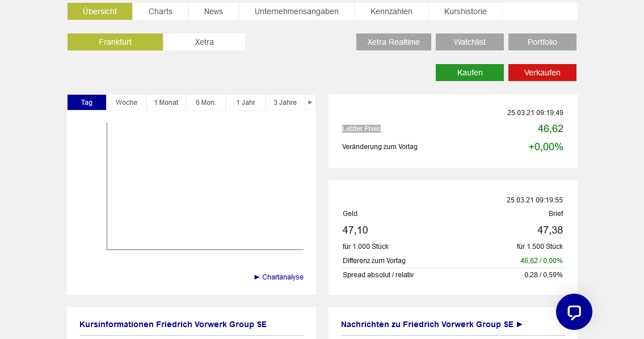644x339 pixels.
Task: Click the red Verkaufen button
Action: coord(542,72)
